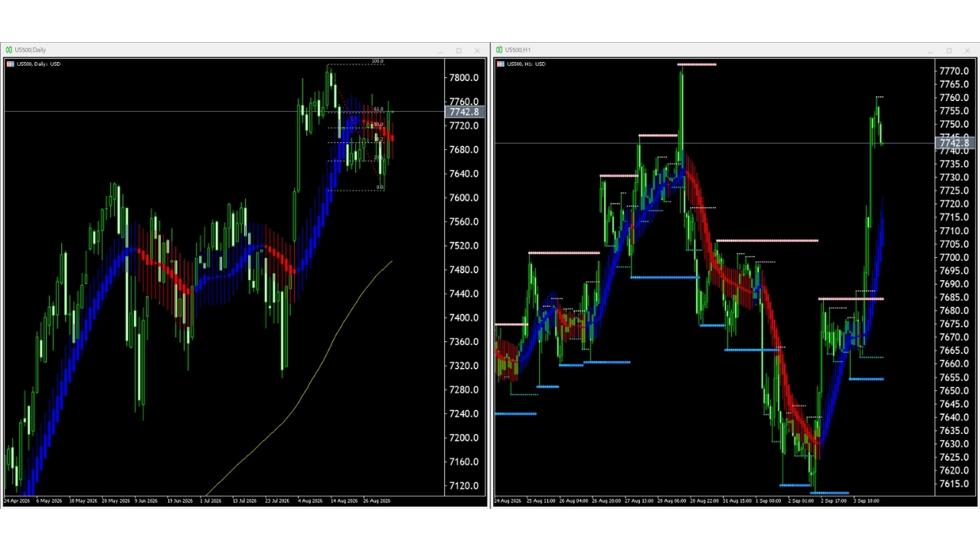Click the 7700.0 level on the H1 price scale
The width and height of the screenshot is (980, 551).
(954, 257)
